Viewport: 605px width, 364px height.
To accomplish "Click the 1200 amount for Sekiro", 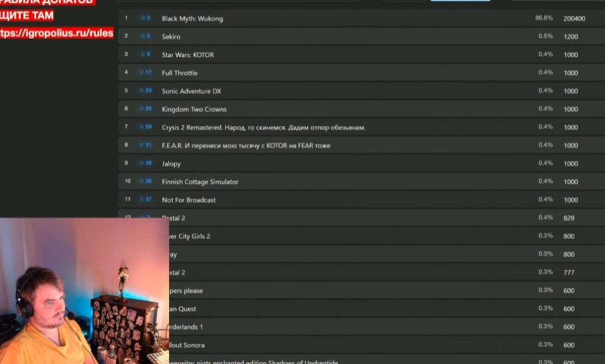I will click(570, 37).
